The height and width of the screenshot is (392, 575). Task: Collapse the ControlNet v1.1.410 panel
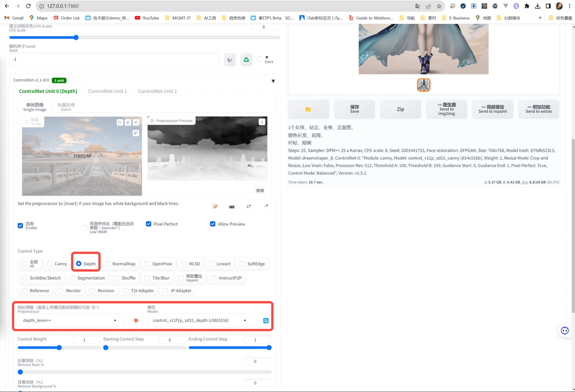click(273, 81)
